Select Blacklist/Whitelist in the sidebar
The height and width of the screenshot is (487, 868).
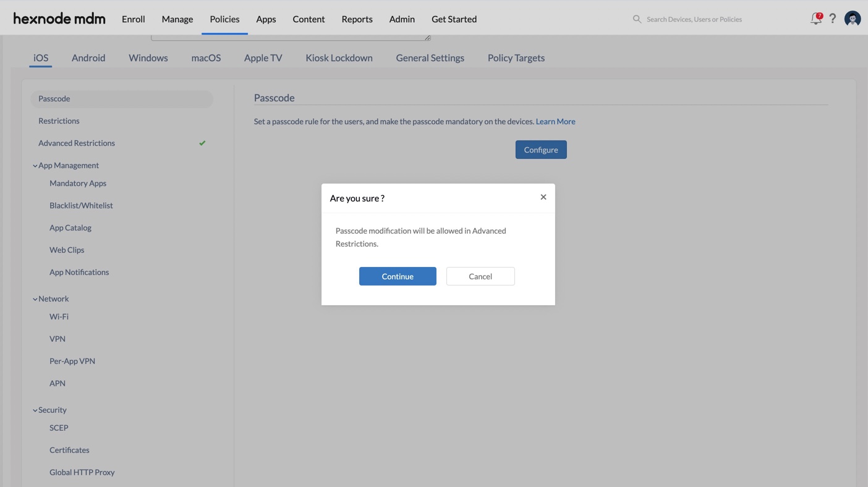click(x=81, y=205)
